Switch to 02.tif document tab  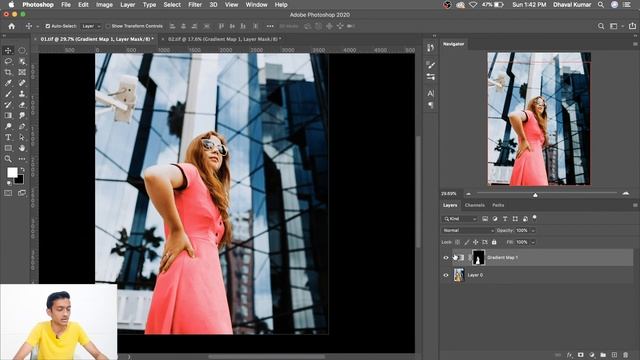click(224, 39)
